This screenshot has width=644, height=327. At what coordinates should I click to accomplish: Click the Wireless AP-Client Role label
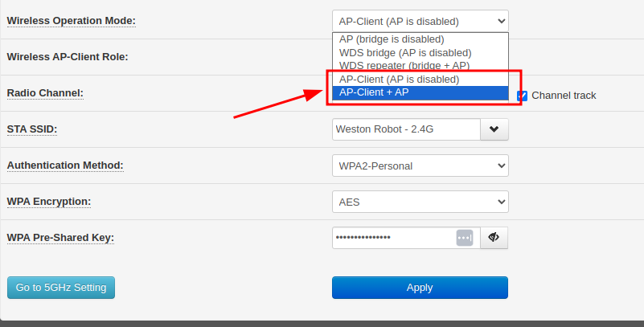(68, 57)
